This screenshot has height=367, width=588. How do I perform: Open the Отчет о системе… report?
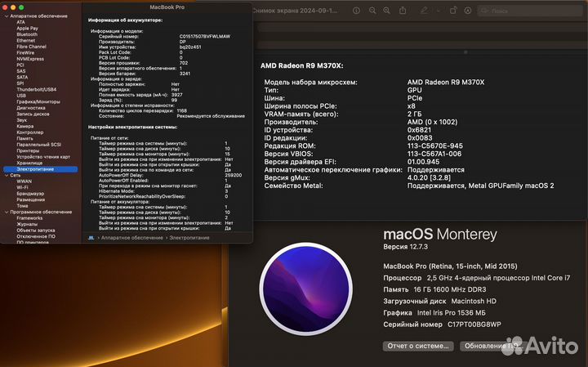click(x=418, y=346)
